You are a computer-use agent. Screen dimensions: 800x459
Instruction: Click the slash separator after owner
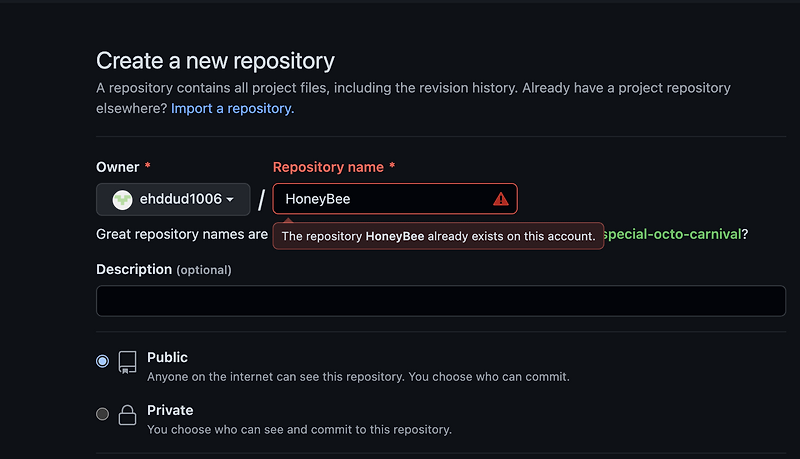pos(261,199)
